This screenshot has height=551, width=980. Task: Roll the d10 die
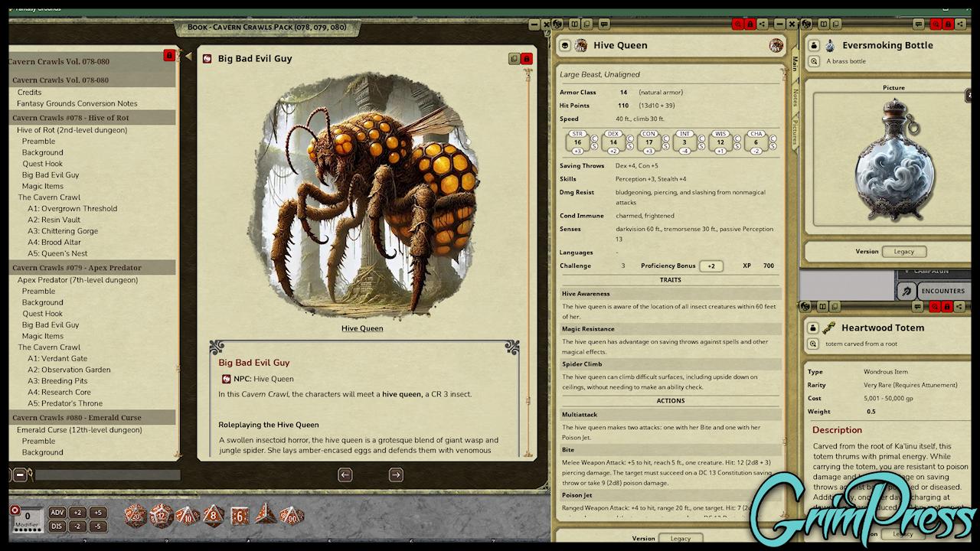coord(188,516)
